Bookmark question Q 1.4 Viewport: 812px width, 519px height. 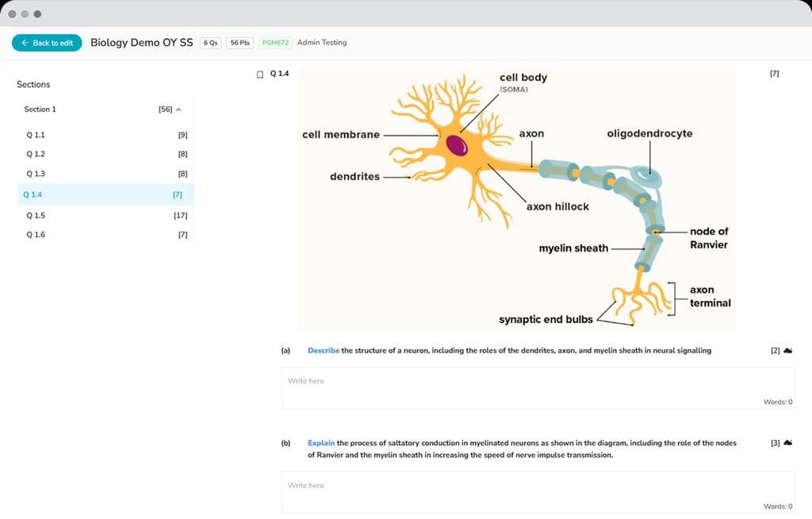(x=259, y=73)
